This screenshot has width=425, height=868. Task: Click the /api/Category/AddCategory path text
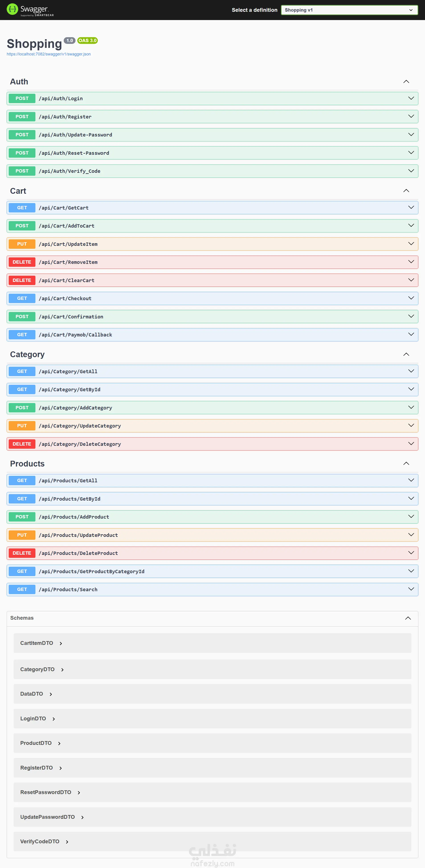click(x=76, y=408)
